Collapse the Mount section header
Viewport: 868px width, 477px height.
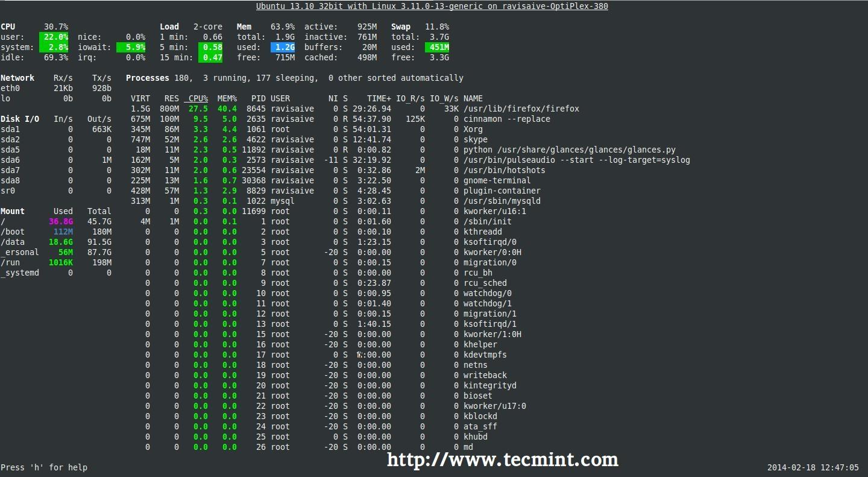14,211
